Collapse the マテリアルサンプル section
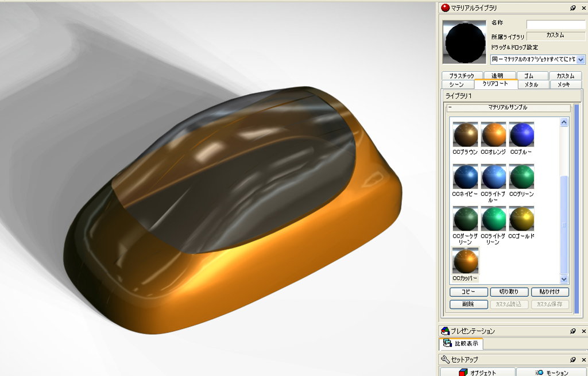This screenshot has height=376, width=588. [x=451, y=107]
